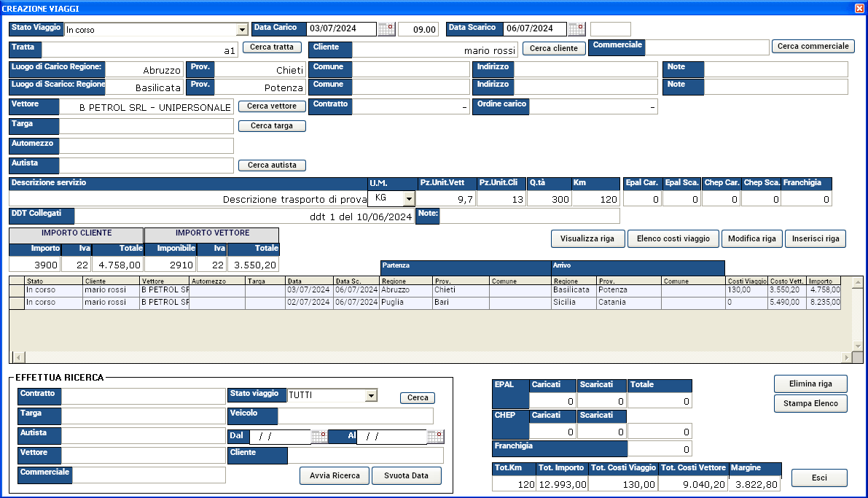Close the Creazione Viaggi window

click(859, 8)
